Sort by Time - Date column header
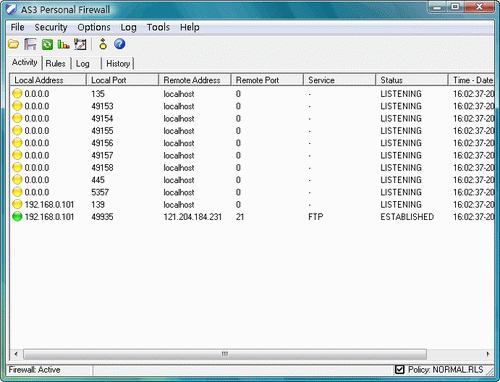 pyautogui.click(x=471, y=80)
